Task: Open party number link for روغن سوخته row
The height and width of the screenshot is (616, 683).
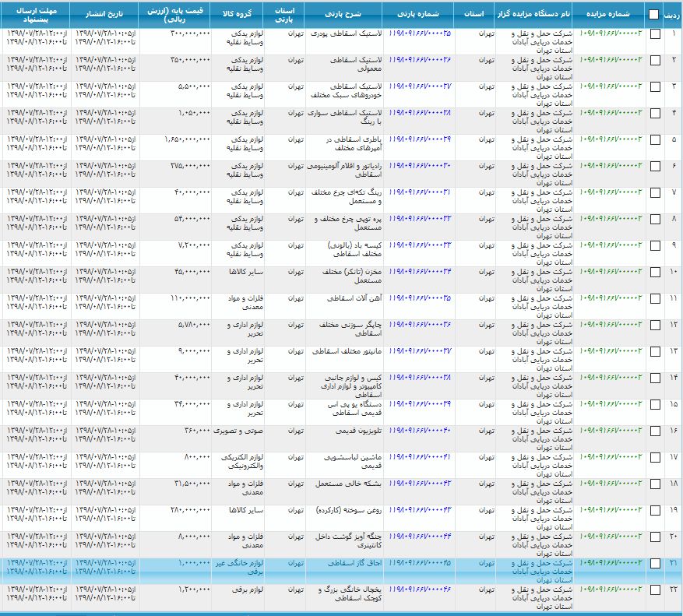Action: [420, 510]
